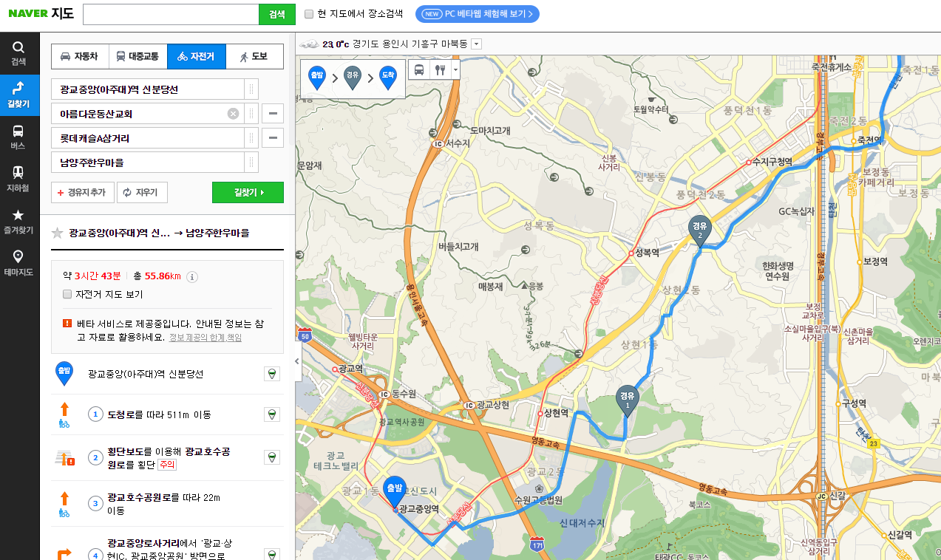The height and width of the screenshot is (560, 941).
Task: Switch to the 자동차 car tab
Action: click(x=80, y=56)
